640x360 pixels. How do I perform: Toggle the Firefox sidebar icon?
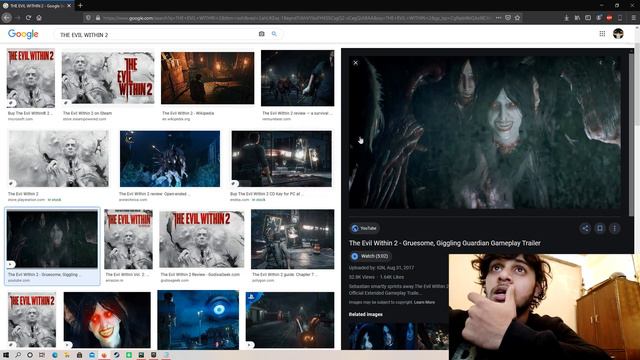coord(588,18)
